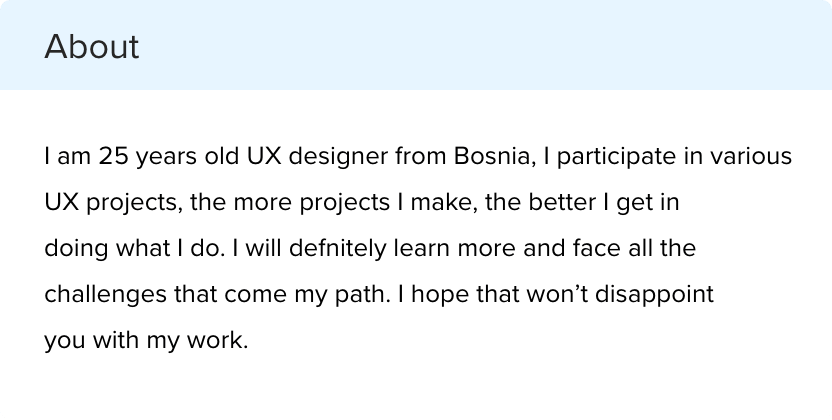Click the About heading
The image size is (832, 420).
click(x=92, y=46)
